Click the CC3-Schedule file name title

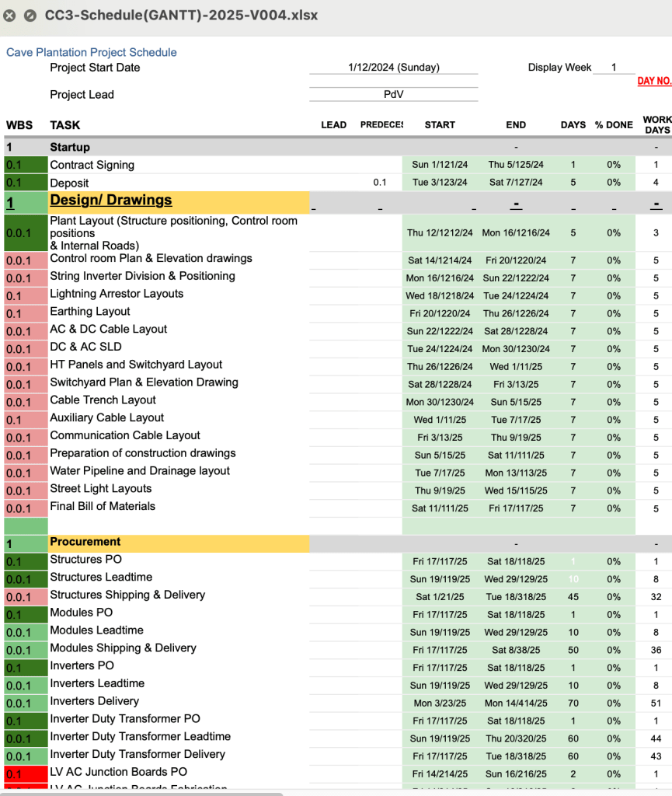pos(181,16)
